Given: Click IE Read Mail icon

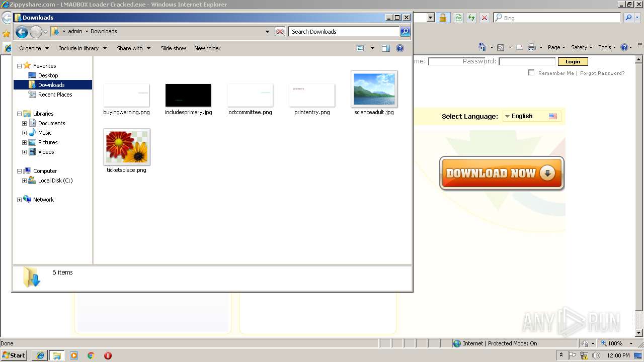Looking at the screenshot, I should click(519, 47).
